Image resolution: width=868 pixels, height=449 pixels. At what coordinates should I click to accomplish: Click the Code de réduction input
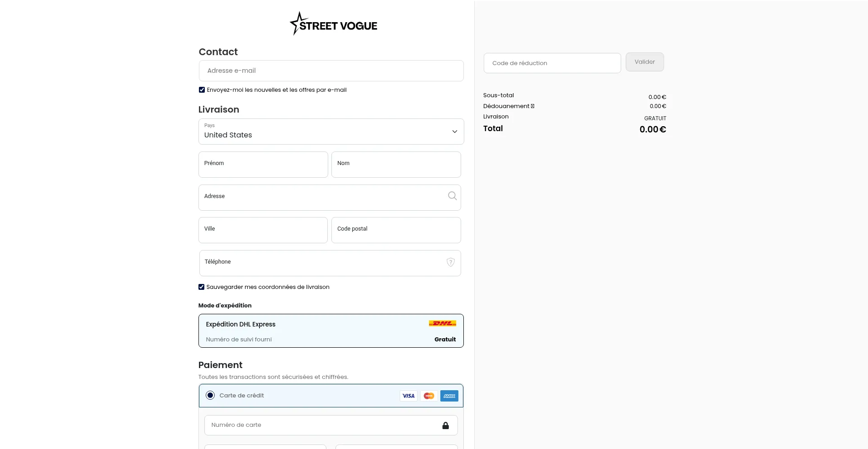(x=552, y=63)
